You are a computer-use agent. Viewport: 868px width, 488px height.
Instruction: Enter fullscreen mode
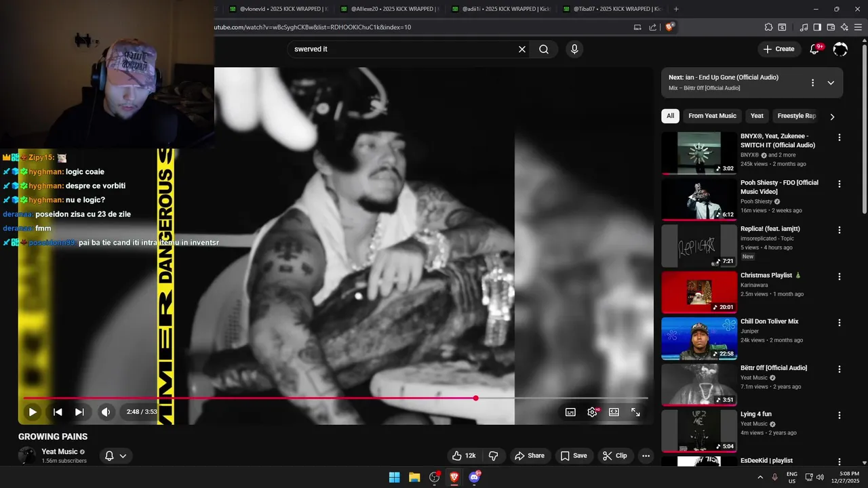click(x=635, y=412)
